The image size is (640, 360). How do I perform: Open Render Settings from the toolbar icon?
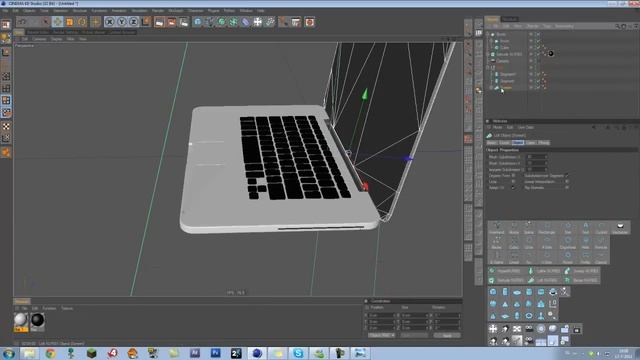tap(184, 22)
